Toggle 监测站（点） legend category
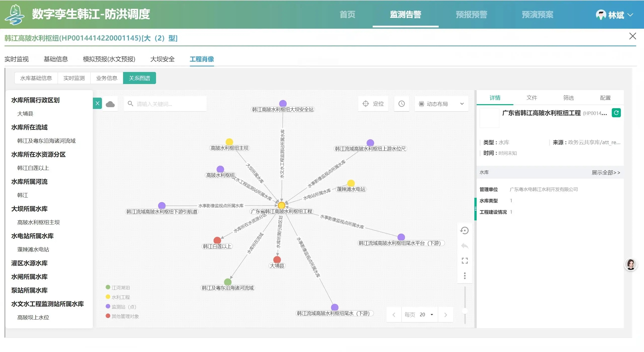Viewport: 644px width, 352px height. point(121,306)
